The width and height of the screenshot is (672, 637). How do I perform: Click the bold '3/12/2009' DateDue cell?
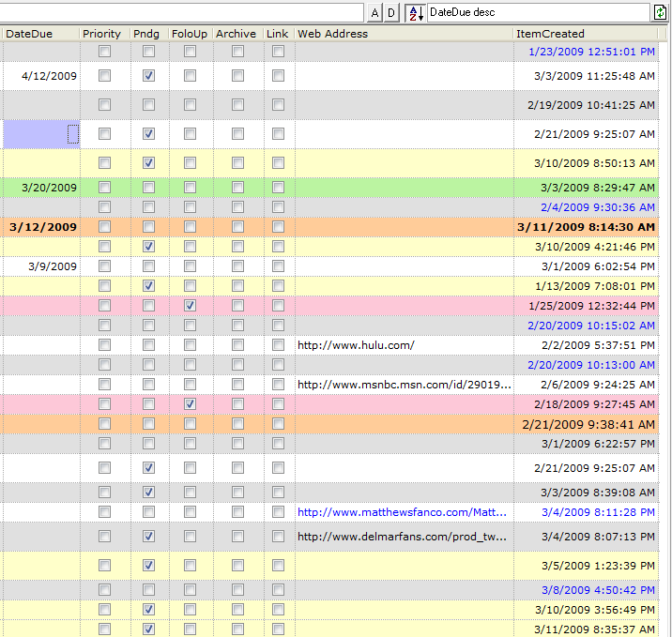[43, 227]
